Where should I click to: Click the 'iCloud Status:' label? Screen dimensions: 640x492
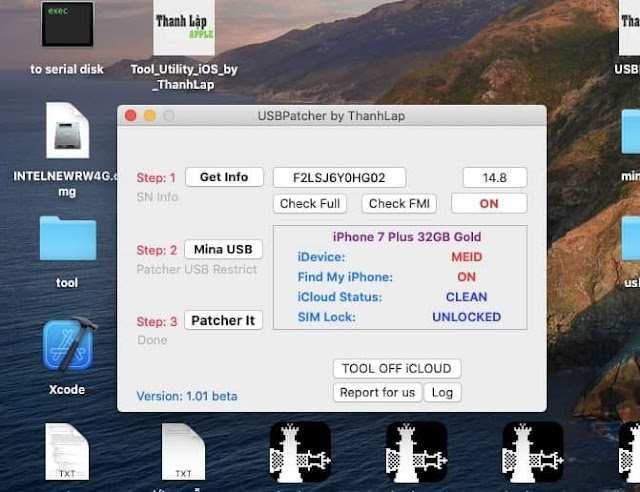(x=340, y=297)
